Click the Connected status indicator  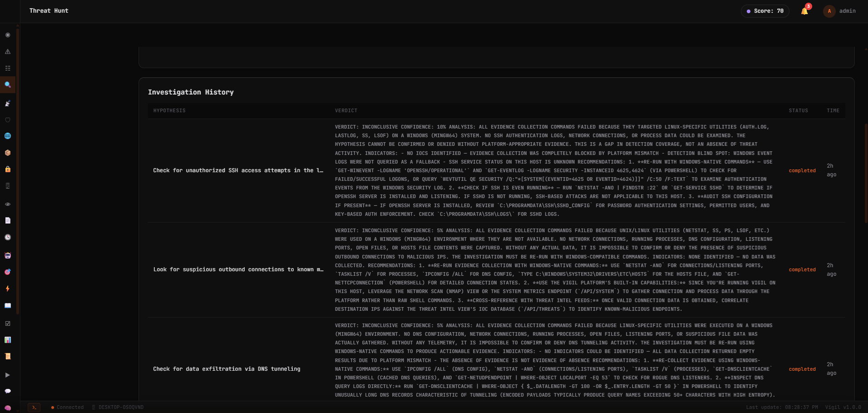pos(67,408)
